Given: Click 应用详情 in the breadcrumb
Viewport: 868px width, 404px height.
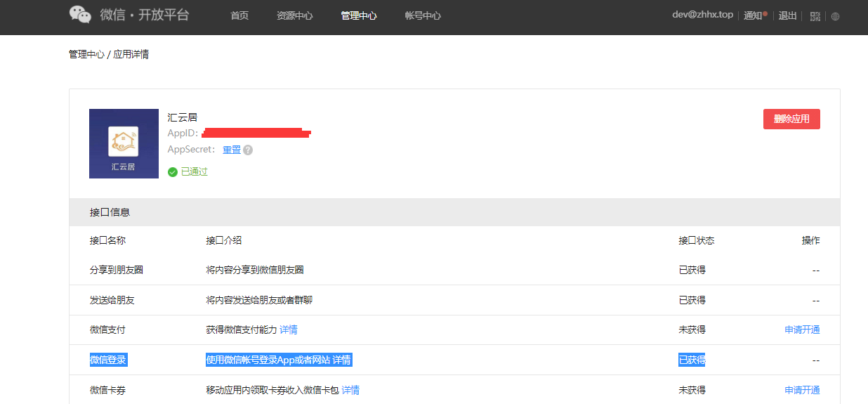Looking at the screenshot, I should click(x=131, y=54).
